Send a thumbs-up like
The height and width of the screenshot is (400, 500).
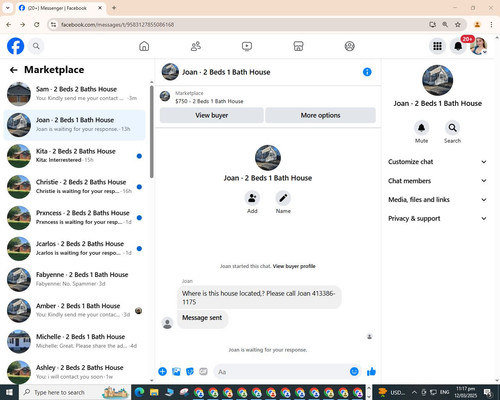point(371,371)
